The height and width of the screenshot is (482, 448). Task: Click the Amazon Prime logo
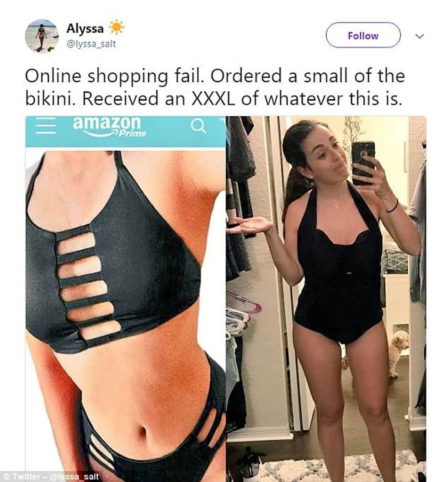click(x=109, y=126)
